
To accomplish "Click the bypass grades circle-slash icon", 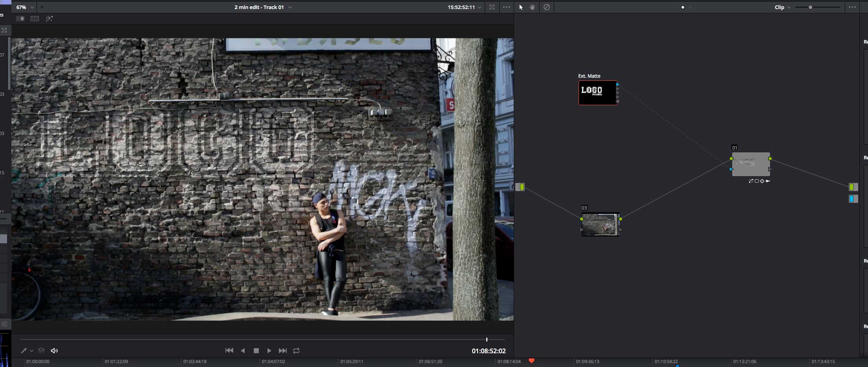I will point(547,7).
